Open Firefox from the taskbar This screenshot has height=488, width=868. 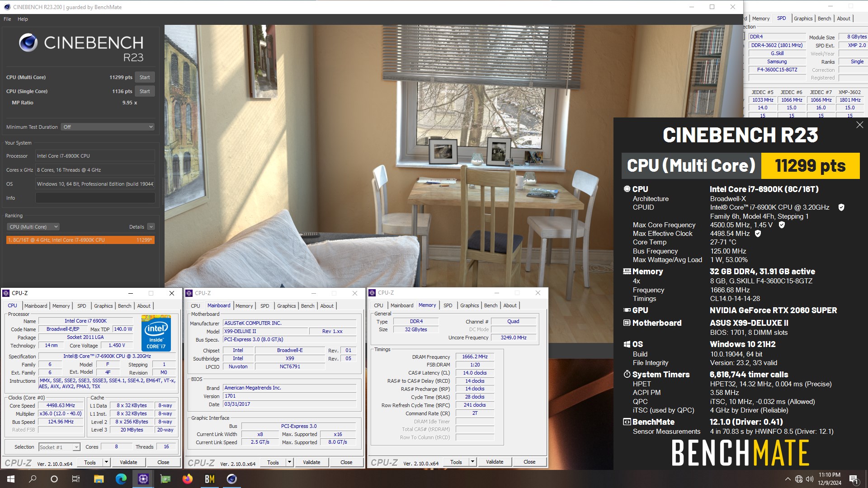(187, 479)
